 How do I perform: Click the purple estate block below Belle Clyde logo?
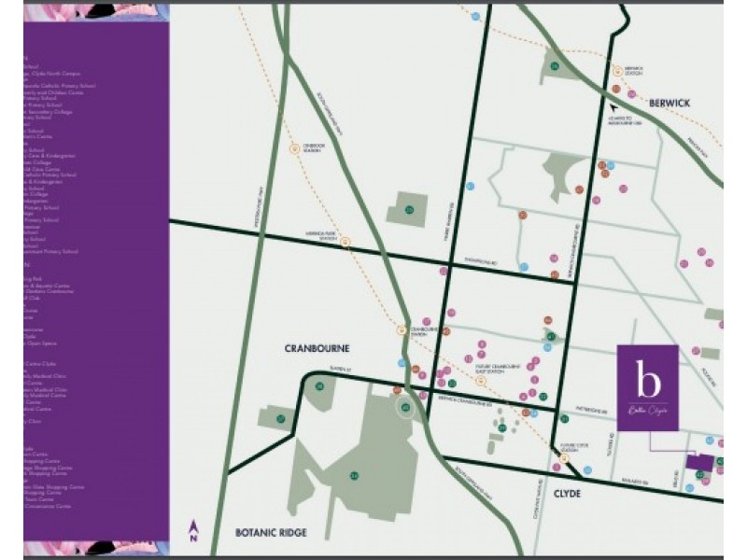[x=698, y=462]
